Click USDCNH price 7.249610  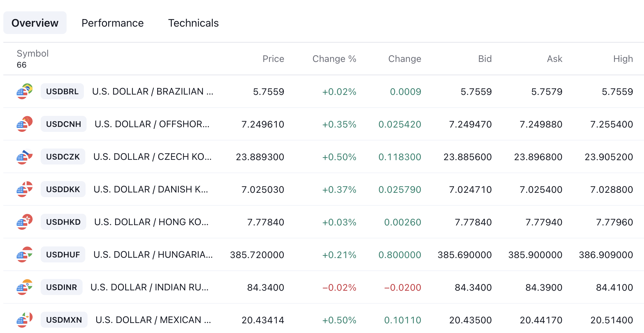[263, 124]
